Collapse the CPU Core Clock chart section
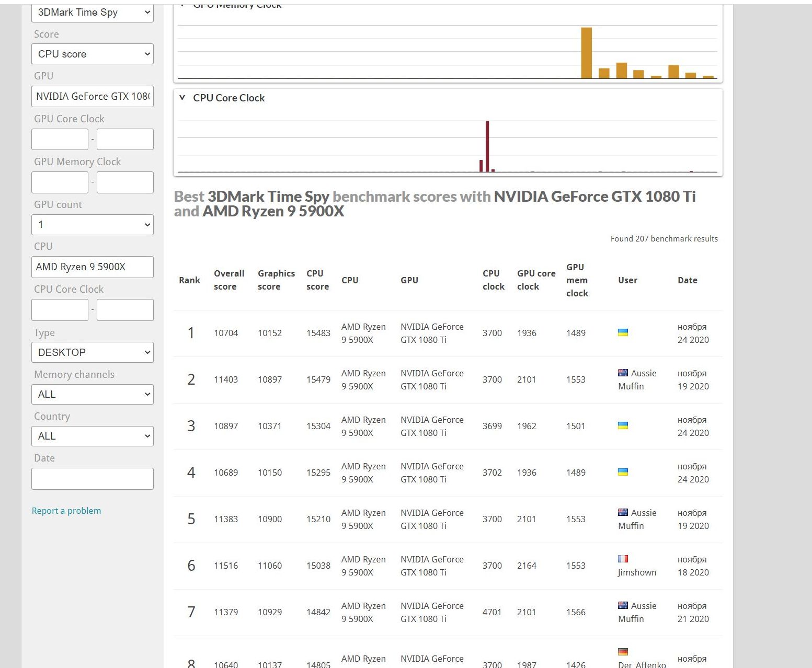Viewport: 812px width, 668px height. (182, 98)
